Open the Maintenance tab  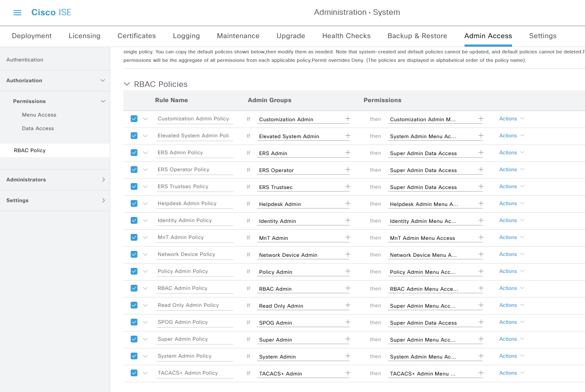238,36
